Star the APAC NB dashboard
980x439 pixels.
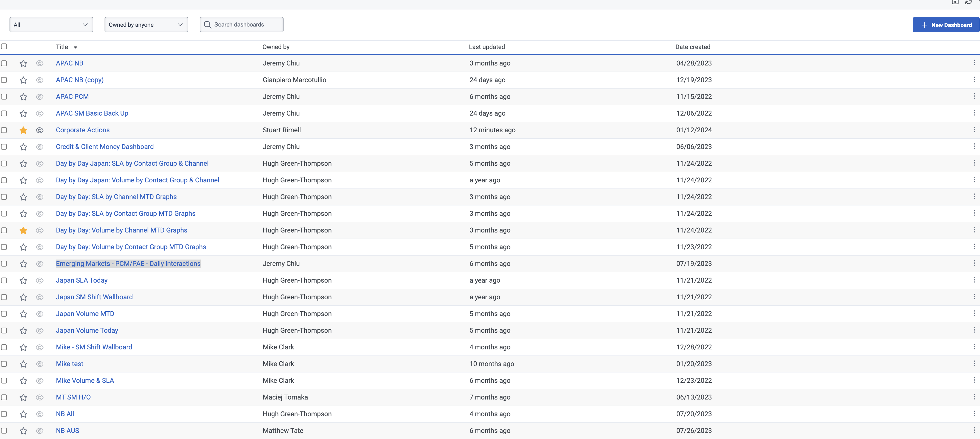[x=23, y=63]
